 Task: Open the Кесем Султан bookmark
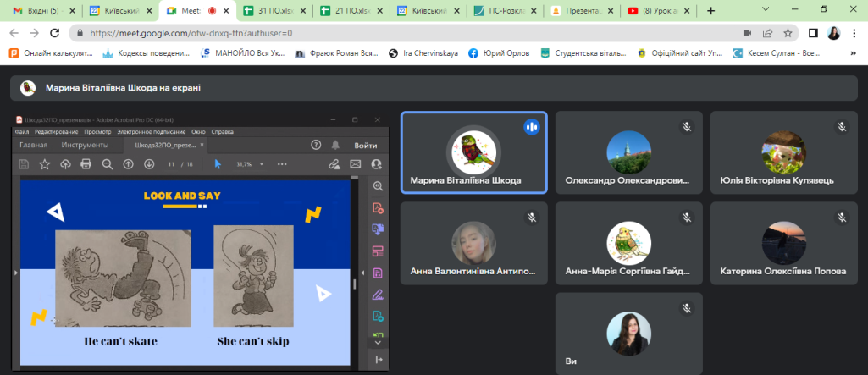click(776, 53)
